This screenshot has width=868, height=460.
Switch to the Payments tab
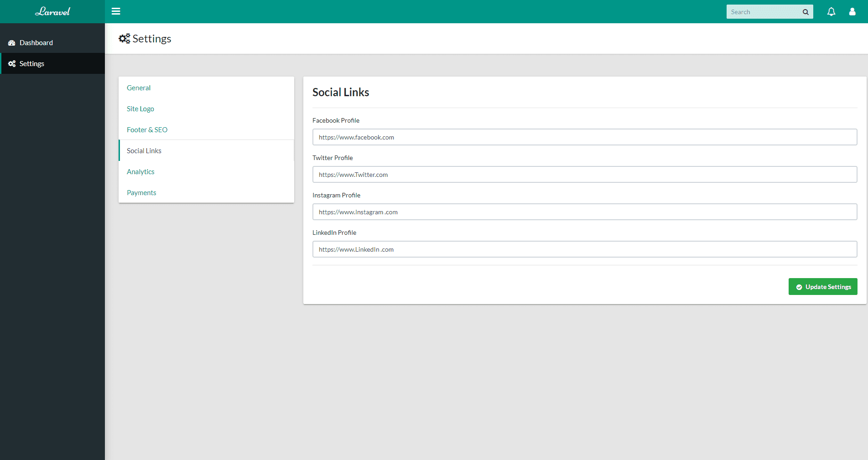(x=141, y=192)
